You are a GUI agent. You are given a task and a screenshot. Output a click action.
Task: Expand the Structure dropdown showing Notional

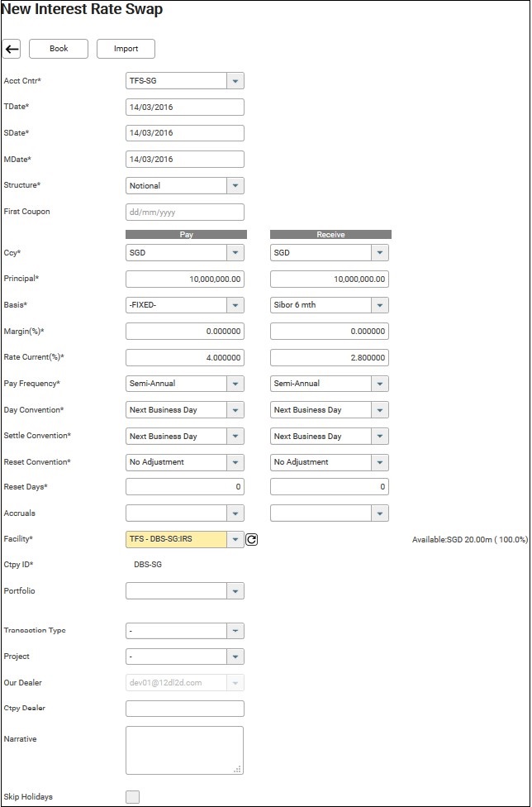point(235,186)
